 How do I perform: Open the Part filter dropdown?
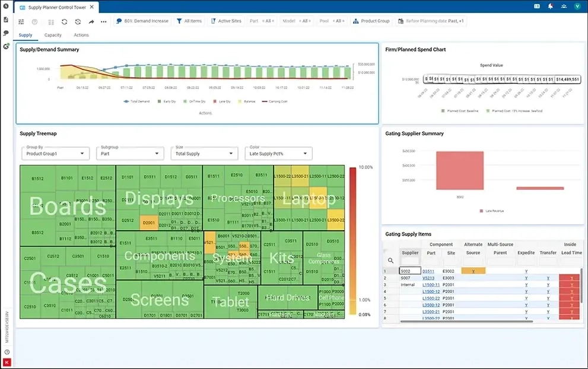tap(262, 21)
